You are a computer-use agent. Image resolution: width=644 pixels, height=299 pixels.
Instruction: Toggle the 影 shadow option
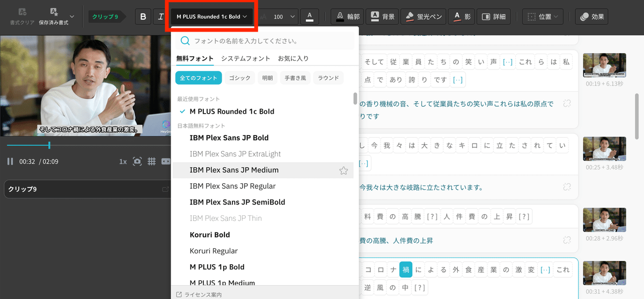point(462,17)
